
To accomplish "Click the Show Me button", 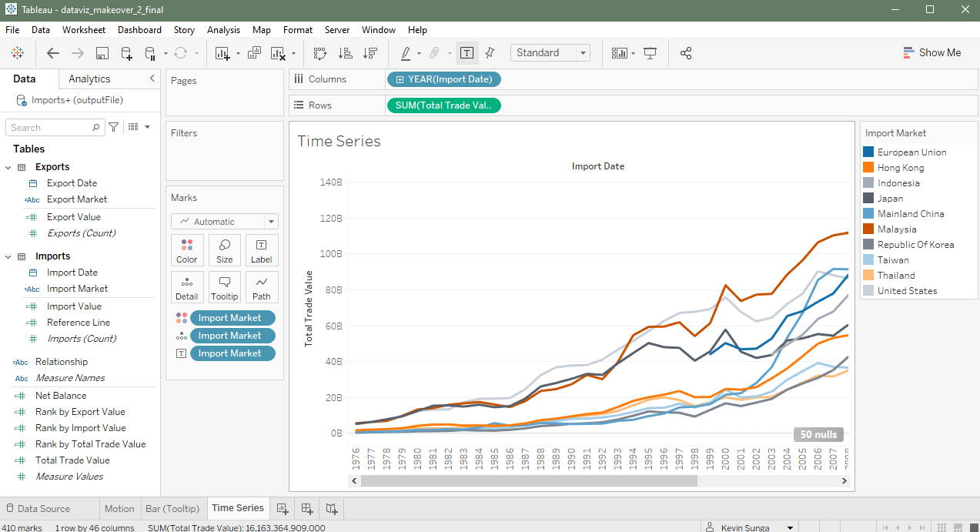I will click(x=932, y=53).
